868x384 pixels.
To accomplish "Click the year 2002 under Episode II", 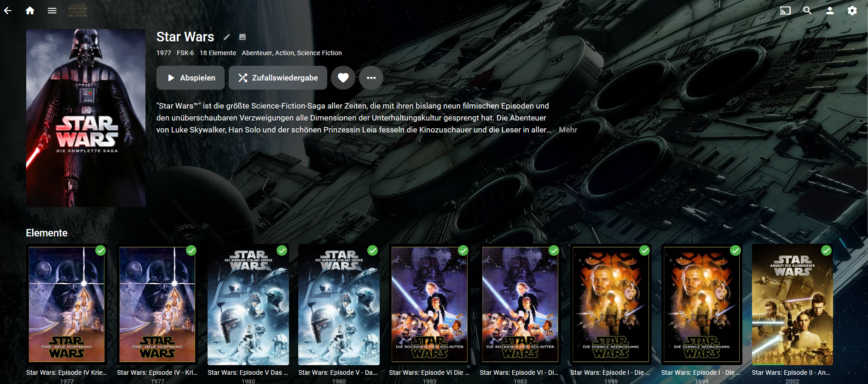I will click(793, 381).
